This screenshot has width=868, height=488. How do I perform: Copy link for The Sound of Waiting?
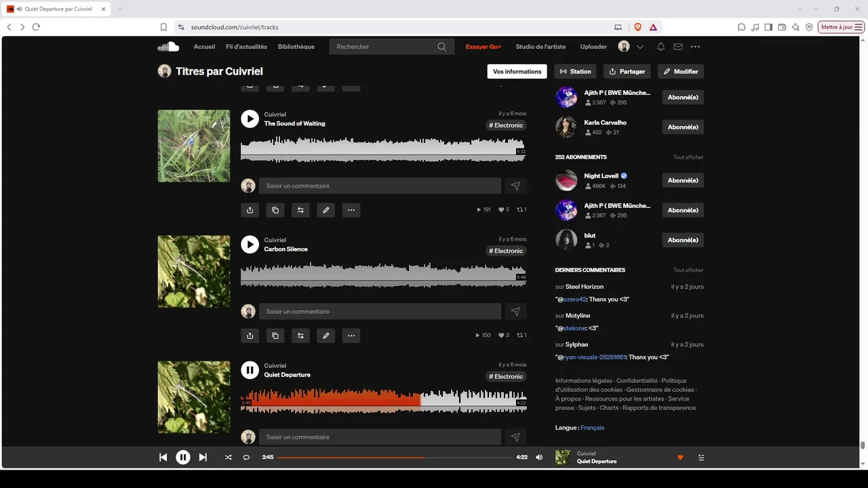(x=275, y=210)
